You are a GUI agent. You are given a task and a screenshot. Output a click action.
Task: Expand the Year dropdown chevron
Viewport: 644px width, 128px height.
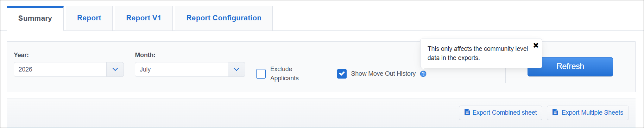pyautogui.click(x=115, y=69)
